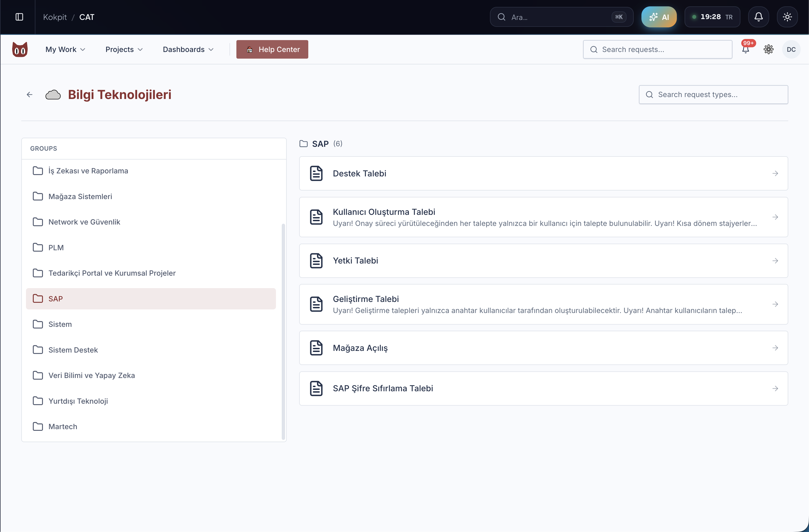Toggle the sidebar panel icon
Image resolution: width=809 pixels, height=532 pixels.
click(19, 17)
